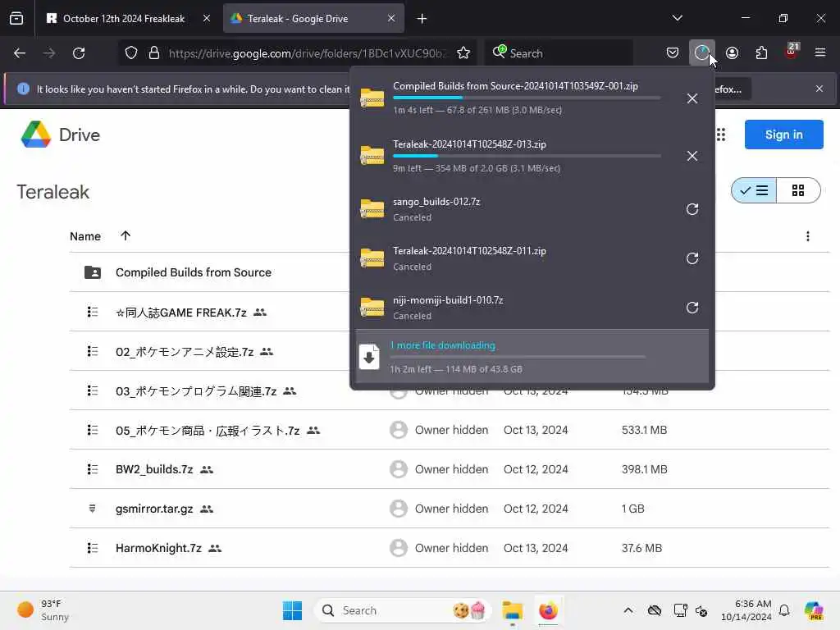Retry the Teraleak-011.zip download
The height and width of the screenshot is (630, 840).
tap(692, 258)
